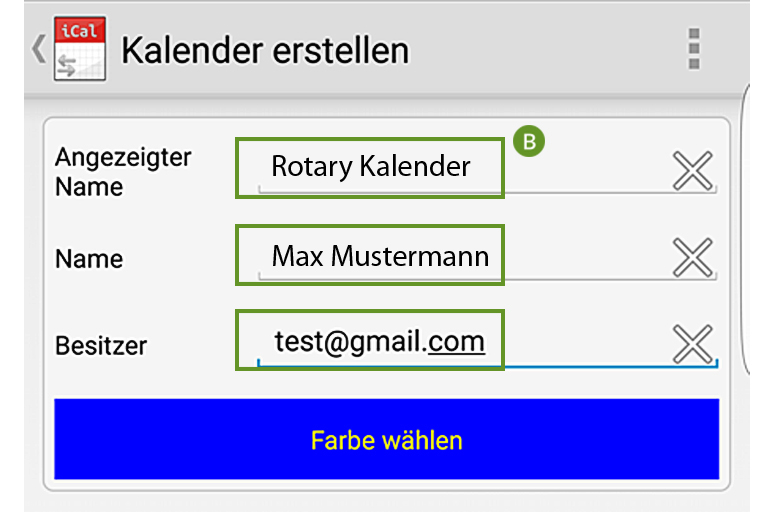Select the 'Angezeigter Name' label
768x512 pixels.
pyautogui.click(x=122, y=171)
